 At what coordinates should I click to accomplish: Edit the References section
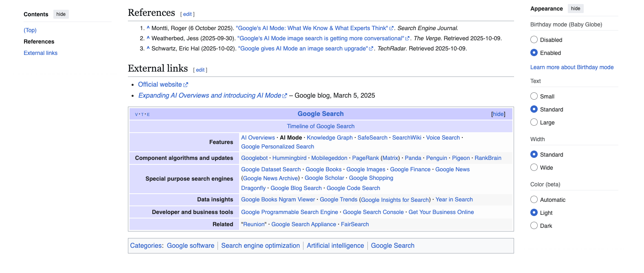pos(187,14)
